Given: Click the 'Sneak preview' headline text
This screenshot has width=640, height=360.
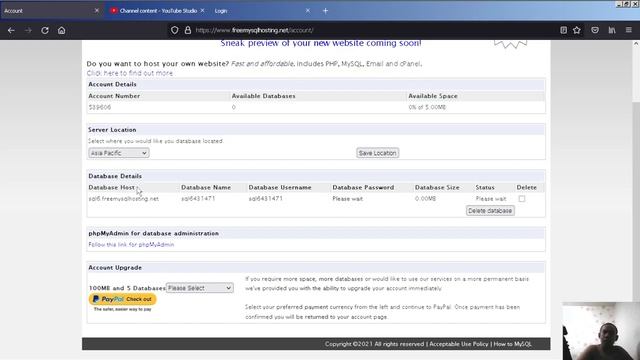Looking at the screenshot, I should click(x=321, y=43).
